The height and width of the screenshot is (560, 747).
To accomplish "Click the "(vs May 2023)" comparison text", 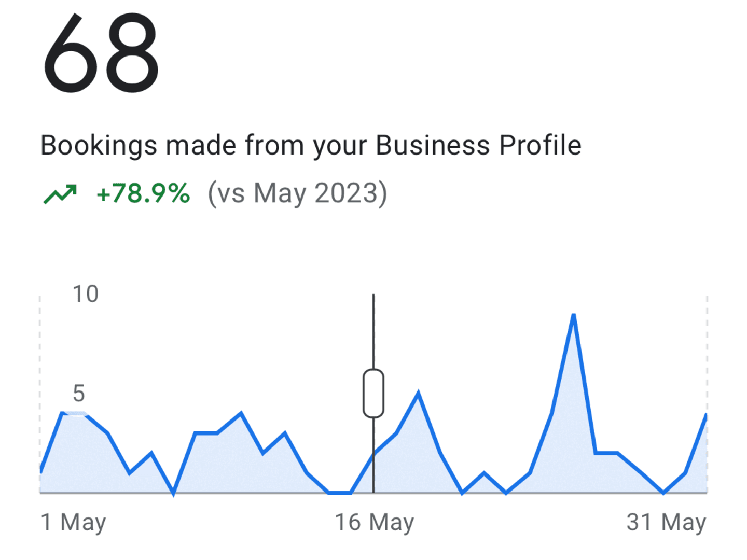I will coord(298,194).
